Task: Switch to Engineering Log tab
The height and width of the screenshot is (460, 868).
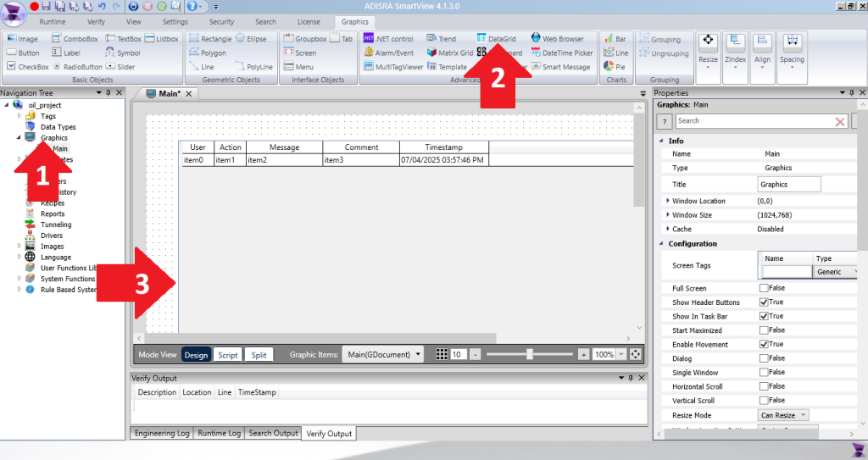Action: tap(162, 433)
